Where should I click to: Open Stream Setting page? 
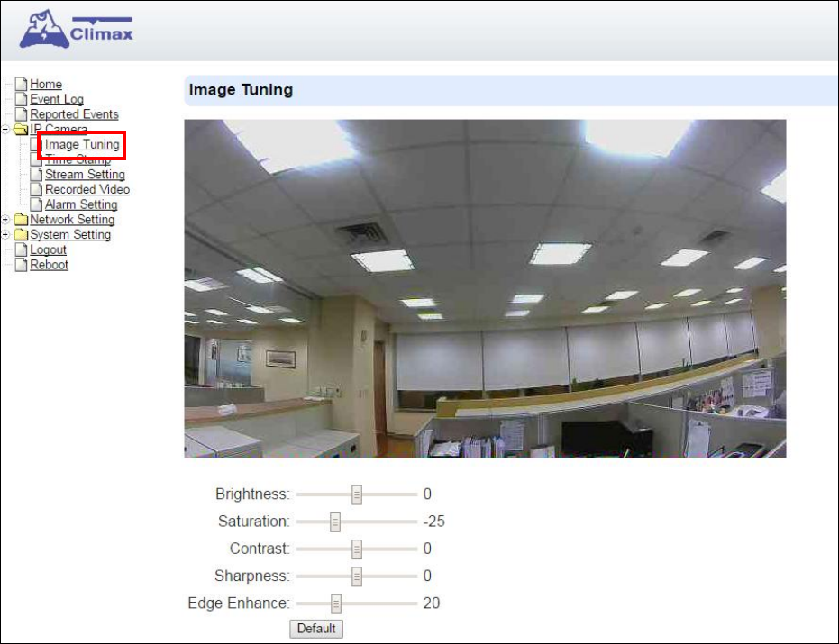point(85,175)
